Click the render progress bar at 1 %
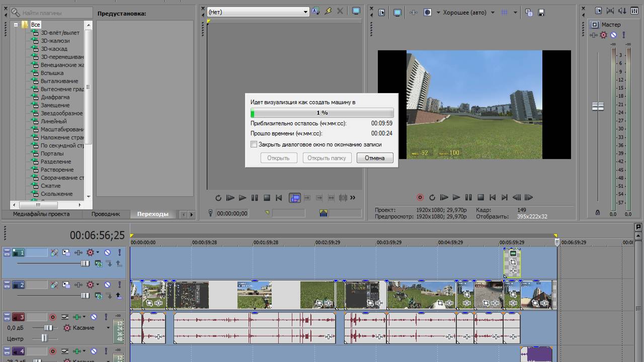This screenshot has height=362, width=644. (x=322, y=113)
